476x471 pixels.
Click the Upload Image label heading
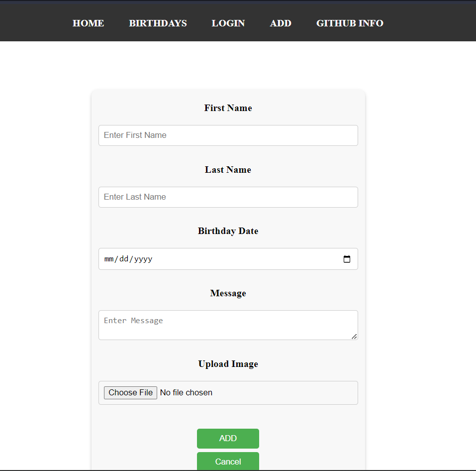[x=228, y=364]
